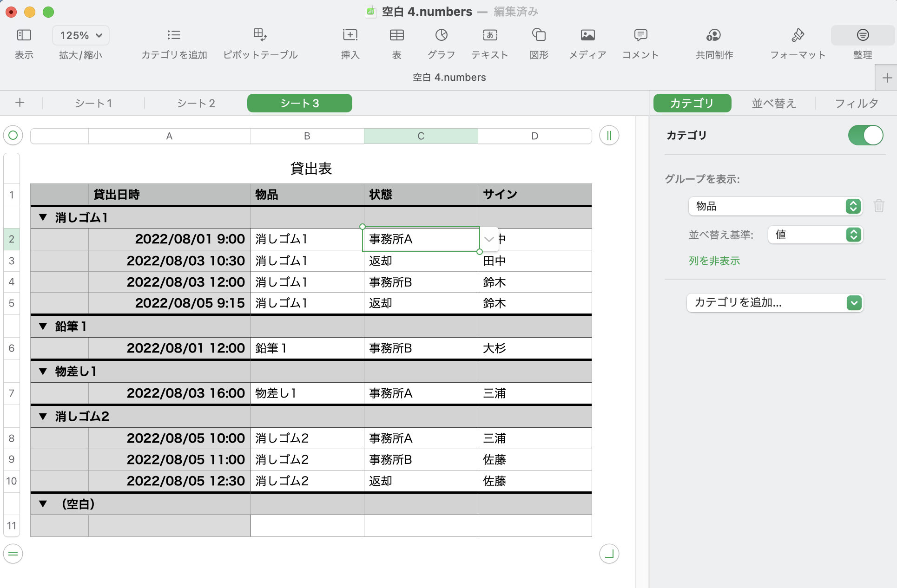Collapse the 消しゴム1 group
The image size is (897, 588).
coord(43,217)
